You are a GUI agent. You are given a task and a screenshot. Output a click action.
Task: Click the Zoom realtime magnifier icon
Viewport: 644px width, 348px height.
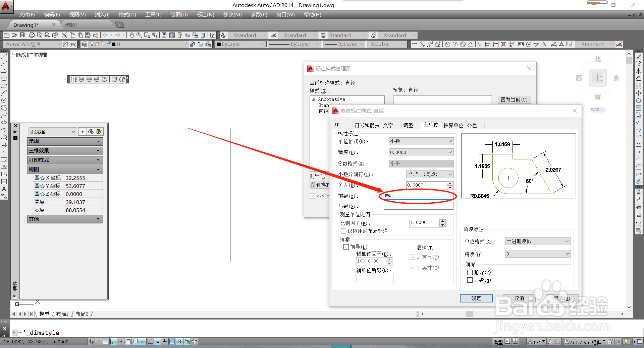coord(139,35)
